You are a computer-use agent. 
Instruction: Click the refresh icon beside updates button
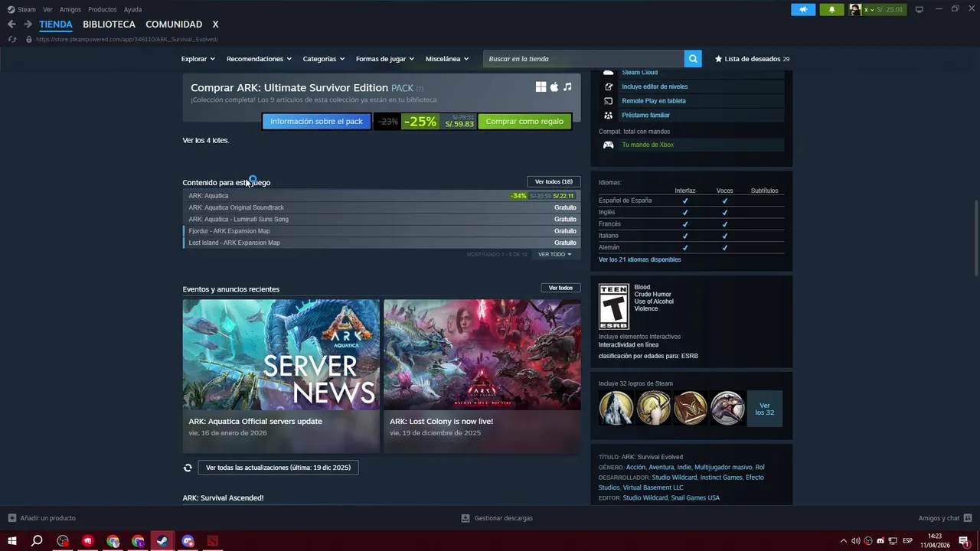[x=188, y=468]
